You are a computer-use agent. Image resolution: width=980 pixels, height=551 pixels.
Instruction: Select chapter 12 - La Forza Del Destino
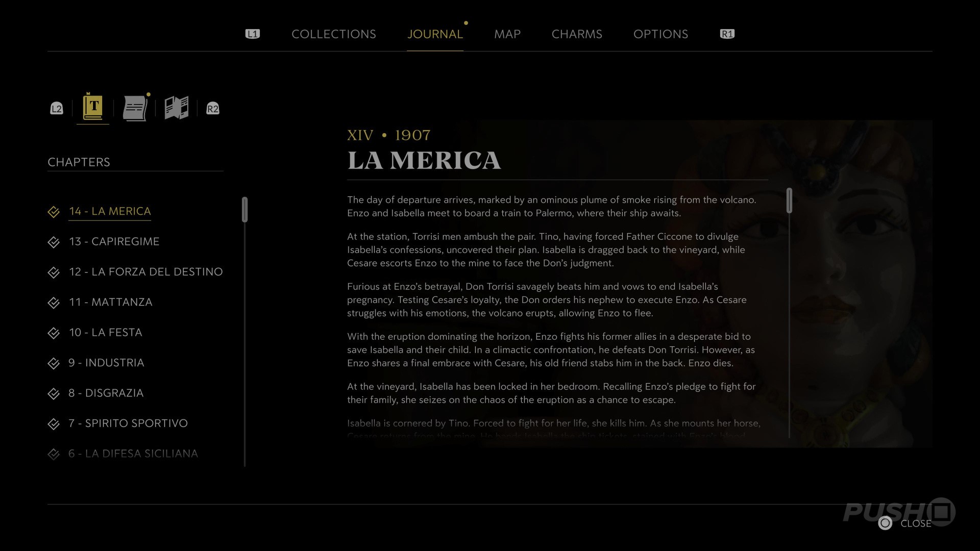(x=145, y=272)
